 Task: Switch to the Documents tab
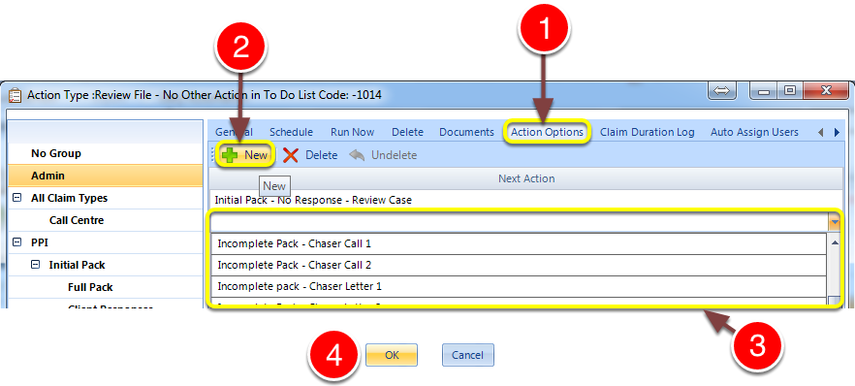(467, 132)
